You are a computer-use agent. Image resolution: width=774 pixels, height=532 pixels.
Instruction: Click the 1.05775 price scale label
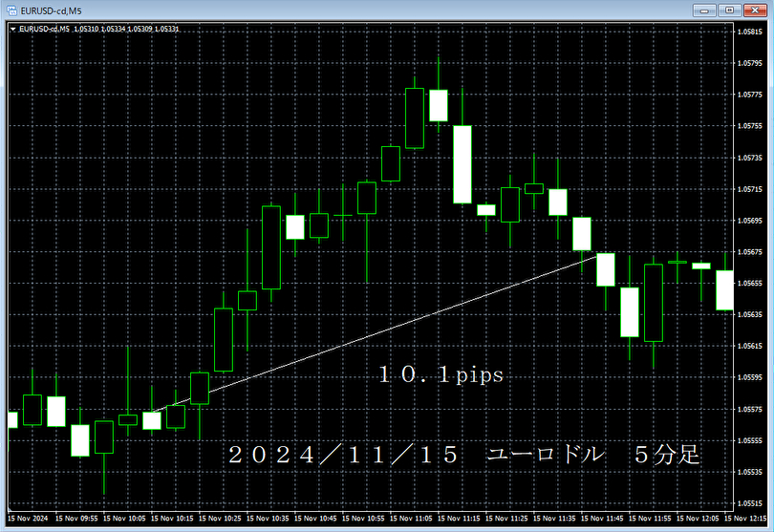click(x=750, y=95)
